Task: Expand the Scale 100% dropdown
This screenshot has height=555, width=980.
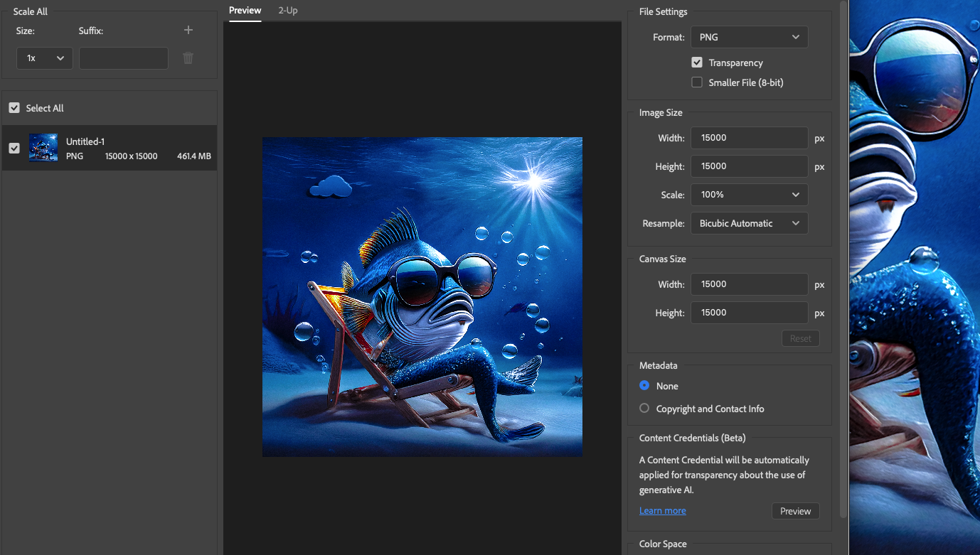Action: (x=749, y=195)
